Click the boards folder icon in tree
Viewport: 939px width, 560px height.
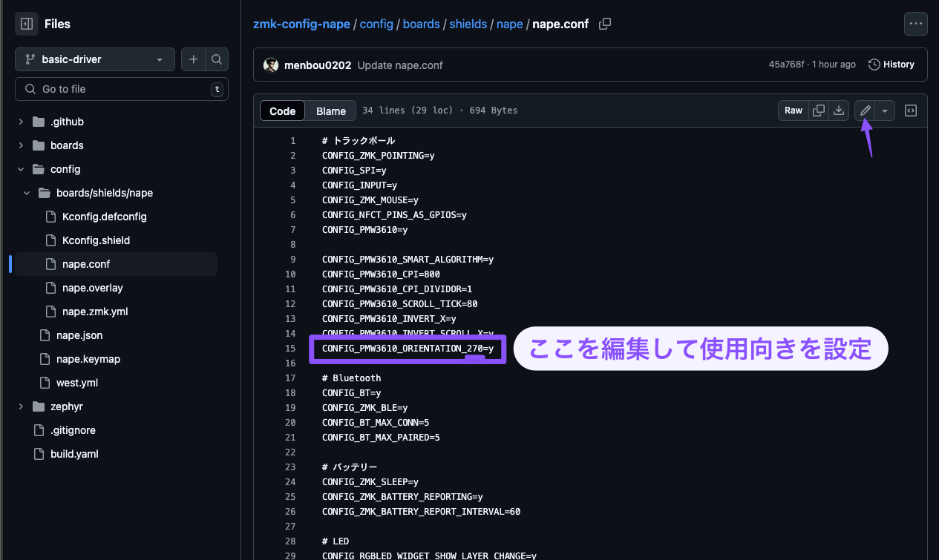(x=39, y=145)
